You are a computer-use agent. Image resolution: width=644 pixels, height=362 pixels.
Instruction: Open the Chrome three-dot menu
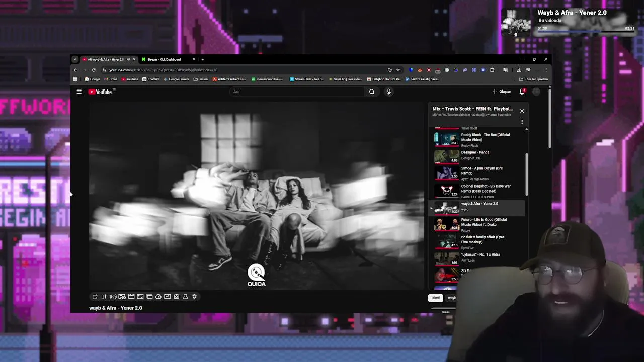546,70
